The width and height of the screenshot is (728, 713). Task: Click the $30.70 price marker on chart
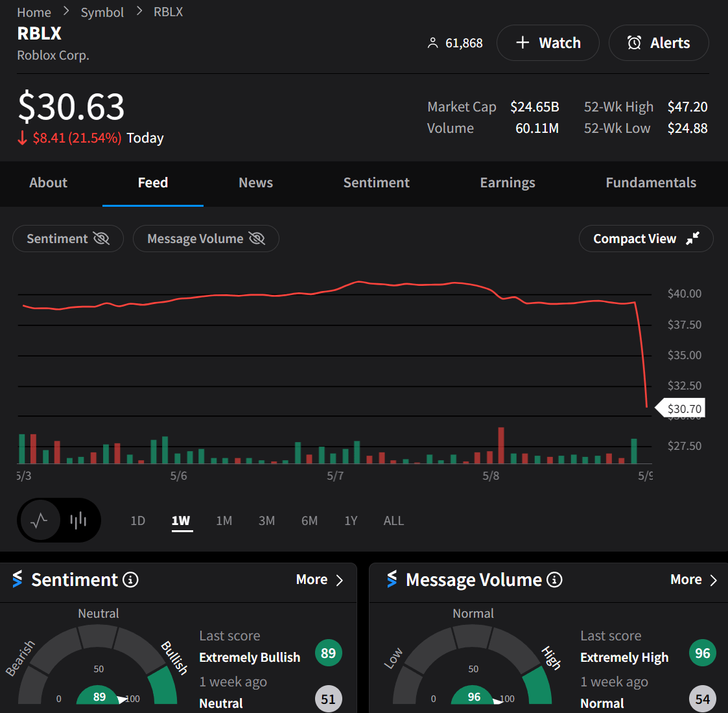coord(680,408)
